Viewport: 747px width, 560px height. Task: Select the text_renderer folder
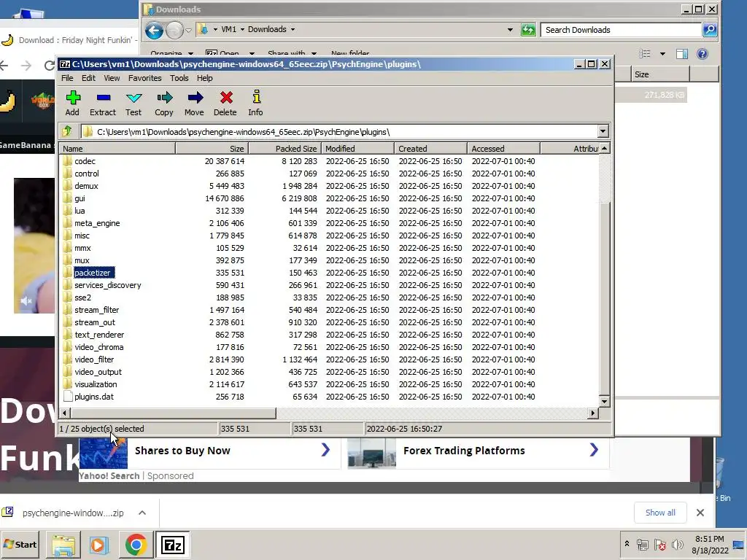(99, 335)
